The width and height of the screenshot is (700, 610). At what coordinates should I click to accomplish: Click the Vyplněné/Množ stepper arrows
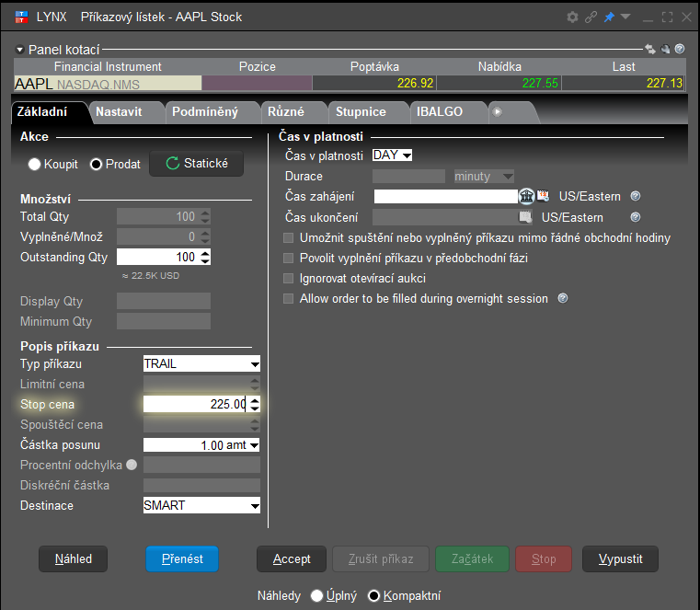[205, 236]
